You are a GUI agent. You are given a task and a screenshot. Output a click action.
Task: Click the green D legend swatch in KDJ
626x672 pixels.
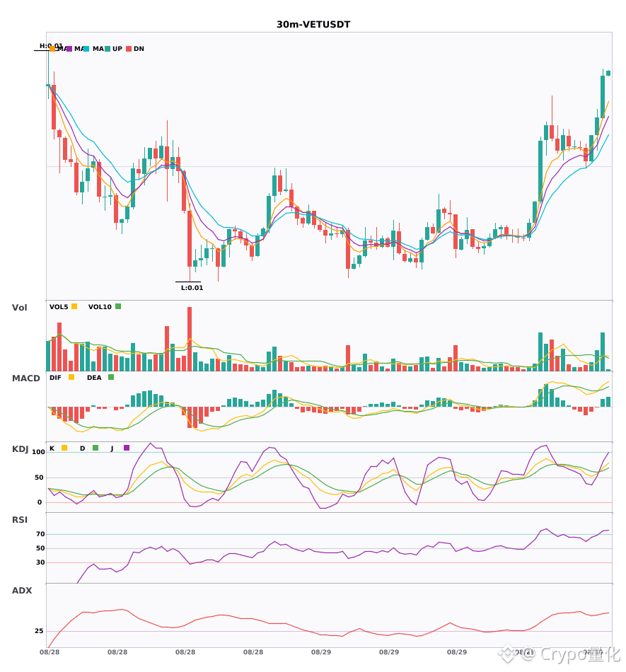[x=95, y=448]
